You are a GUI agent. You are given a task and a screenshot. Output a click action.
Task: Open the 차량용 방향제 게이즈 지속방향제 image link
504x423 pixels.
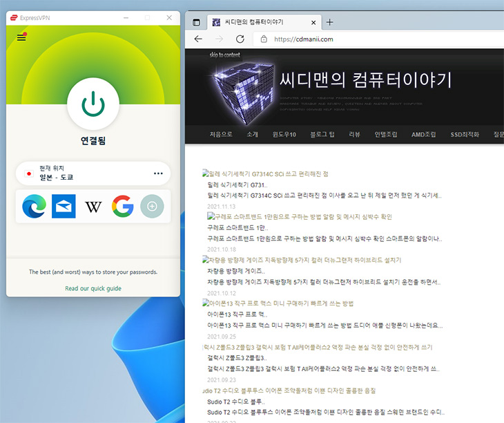[302, 260]
